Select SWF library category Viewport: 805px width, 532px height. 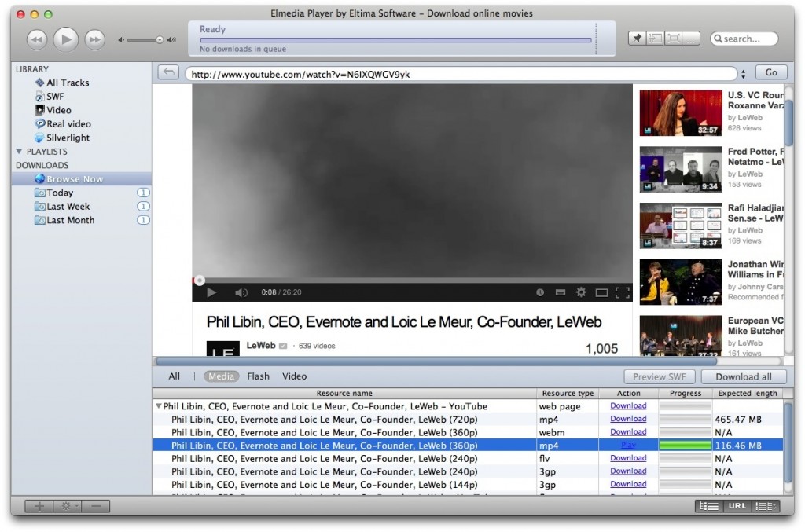(x=50, y=97)
